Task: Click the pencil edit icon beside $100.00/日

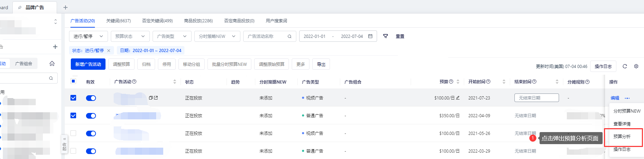Action: coord(458,98)
